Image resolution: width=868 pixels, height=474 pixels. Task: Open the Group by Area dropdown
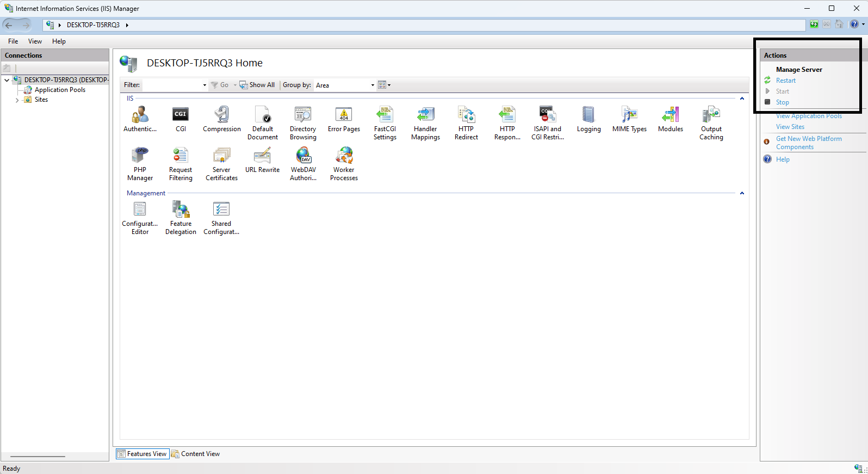pyautogui.click(x=373, y=85)
